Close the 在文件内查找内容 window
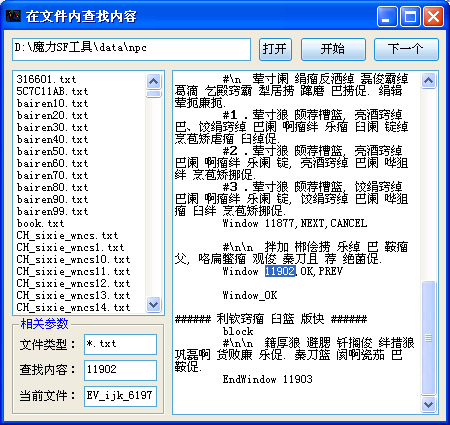 point(433,16)
